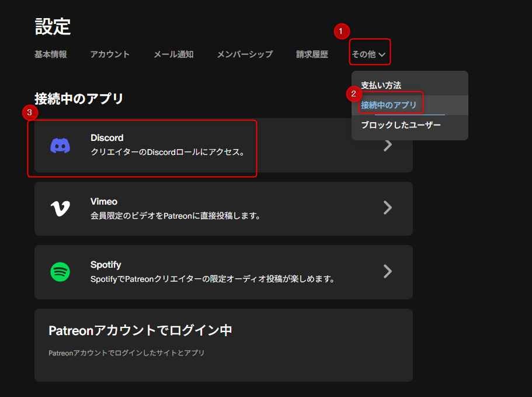Screen dimensions: 532x397
Task: Switch to the メンバーシップ tab
Action: pyautogui.click(x=245, y=54)
